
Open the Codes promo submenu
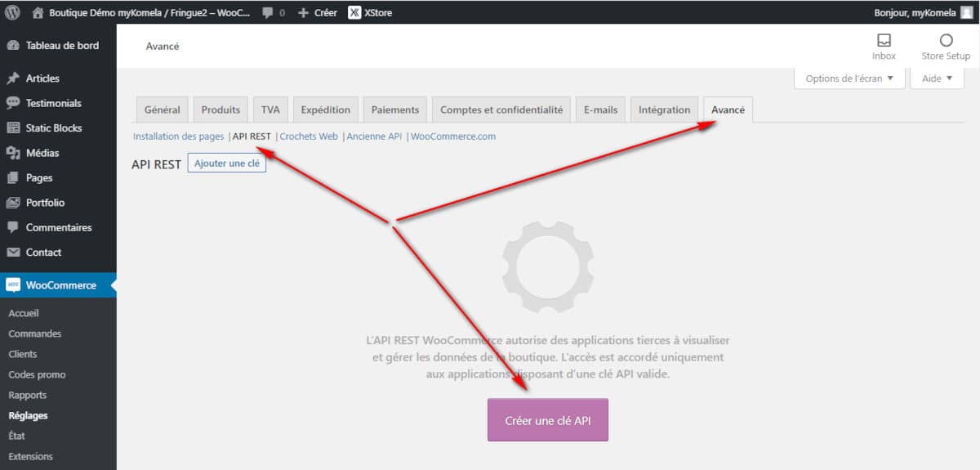(37, 374)
